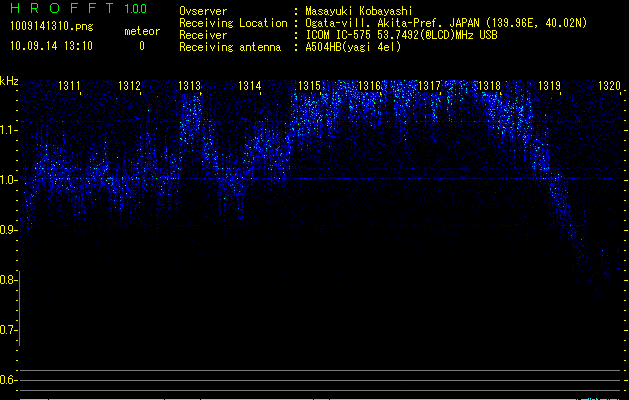Select the A504HB(yagi 4el) antenna text
The height and width of the screenshot is (400, 629).
(353, 47)
